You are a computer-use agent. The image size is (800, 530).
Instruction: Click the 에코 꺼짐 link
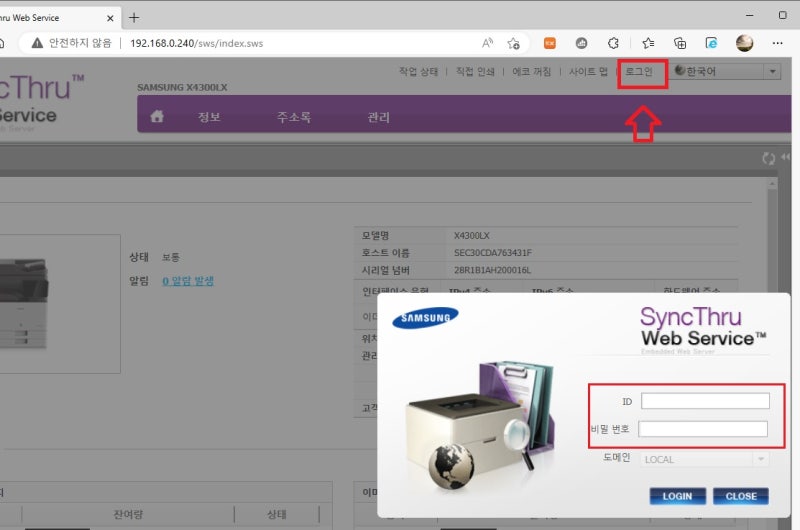point(532,71)
